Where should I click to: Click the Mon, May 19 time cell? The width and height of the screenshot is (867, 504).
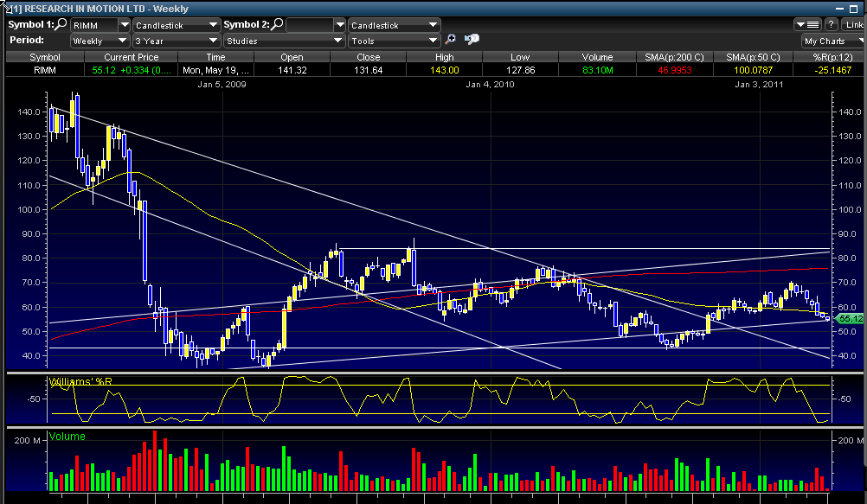point(215,70)
